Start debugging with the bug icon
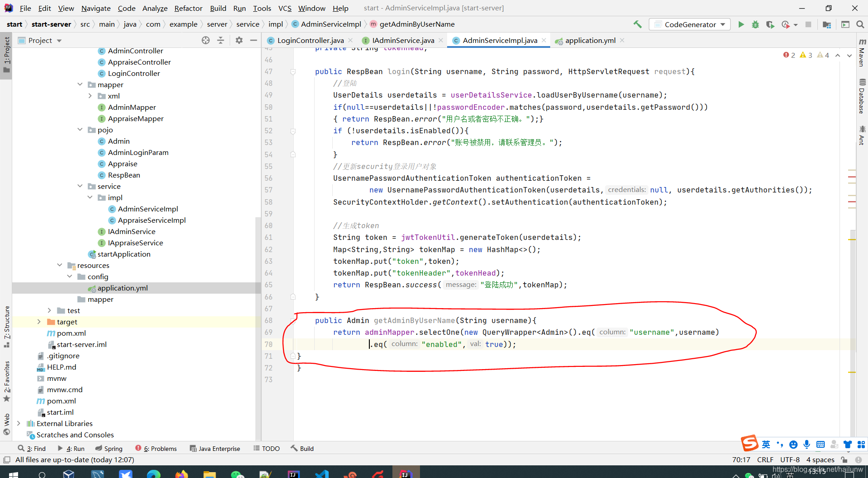This screenshot has width=868, height=478. (755, 24)
